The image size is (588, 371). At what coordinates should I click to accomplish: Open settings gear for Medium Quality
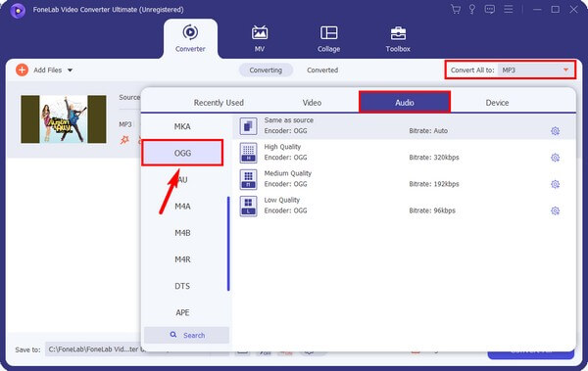tap(555, 184)
